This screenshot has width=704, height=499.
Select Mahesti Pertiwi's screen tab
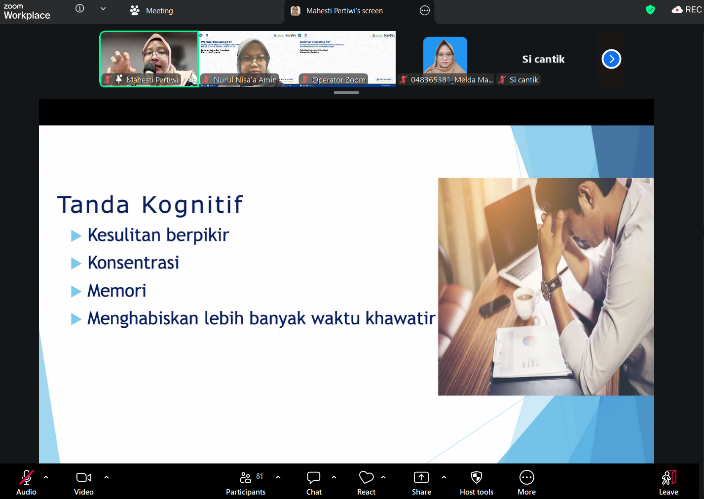click(x=344, y=11)
